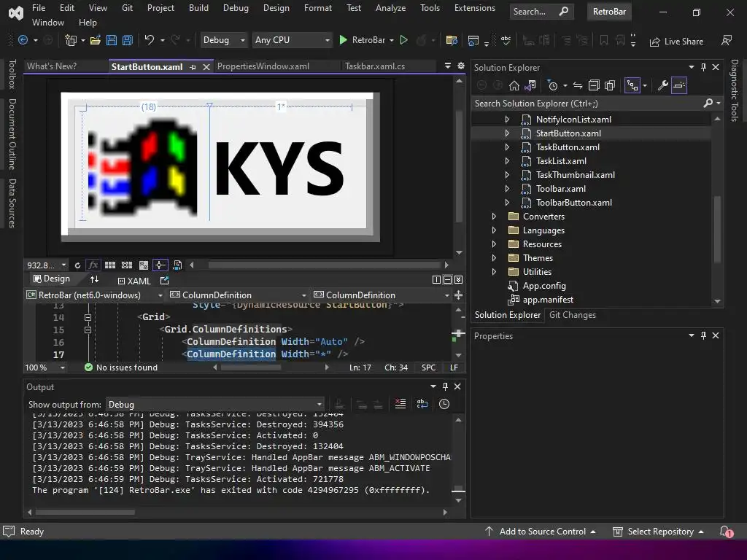The height and width of the screenshot is (560, 747).
Task: Open the What's New? tab
Action: 52,66
